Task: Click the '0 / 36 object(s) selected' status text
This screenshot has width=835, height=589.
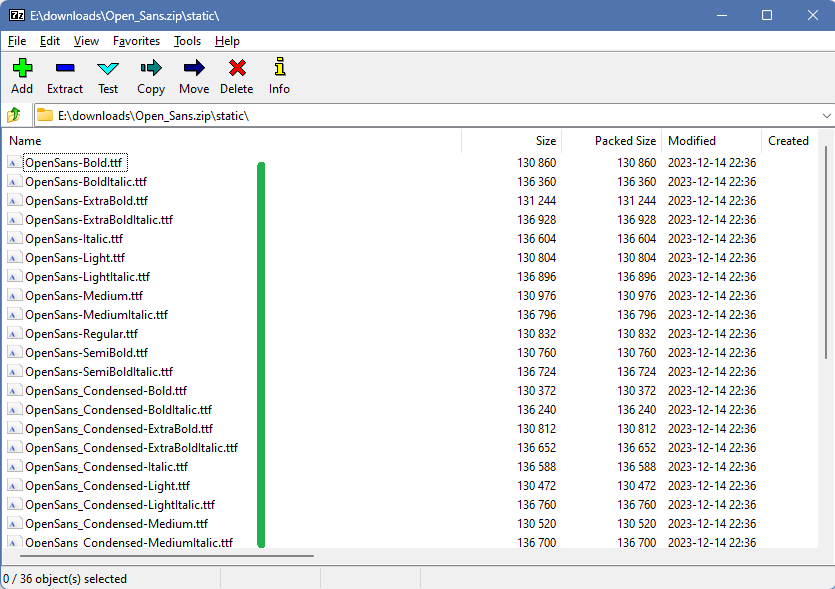Action: pyautogui.click(x=64, y=579)
